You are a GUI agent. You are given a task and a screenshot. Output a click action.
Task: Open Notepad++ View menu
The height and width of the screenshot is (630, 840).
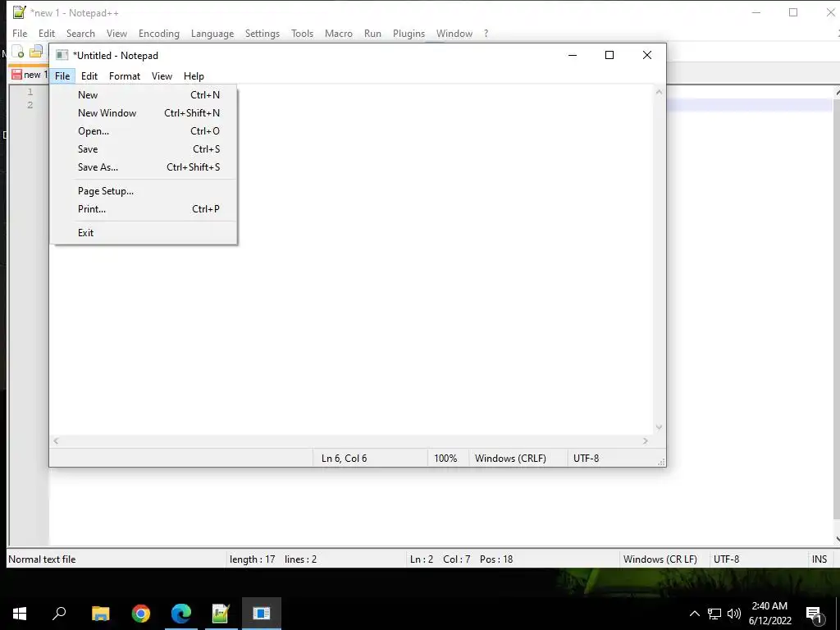pyautogui.click(x=116, y=33)
